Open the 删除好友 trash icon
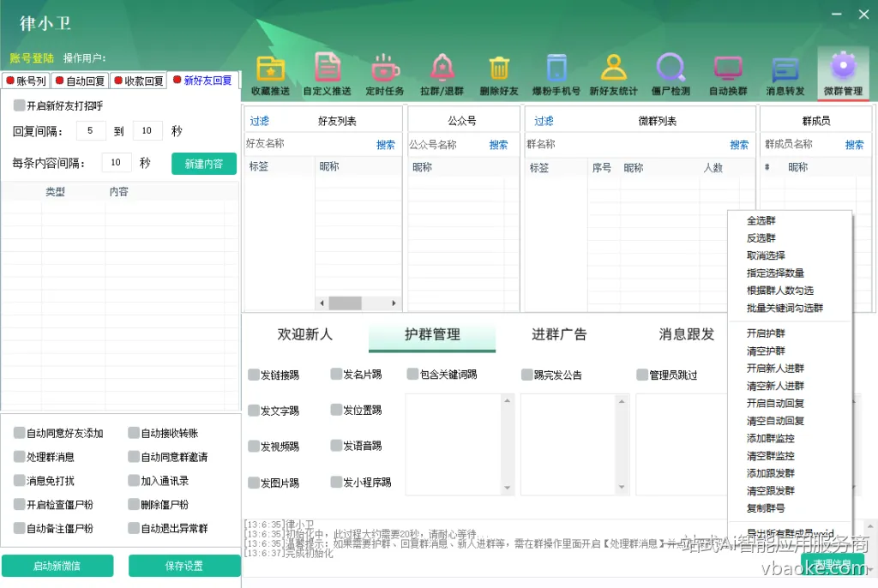This screenshot has width=878, height=588. [499, 75]
